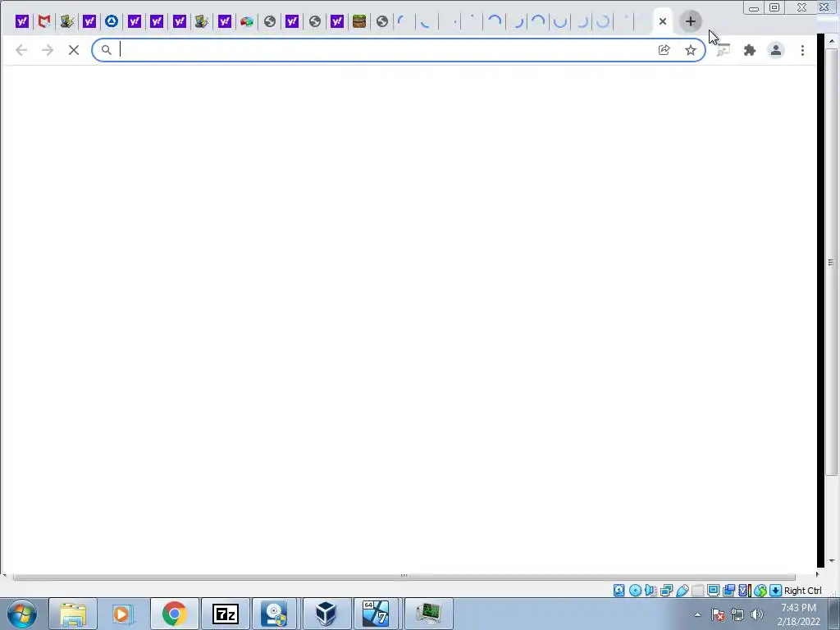This screenshot has width=840, height=630.
Task: Open Action Center flag icon
Action: pyautogui.click(x=718, y=614)
